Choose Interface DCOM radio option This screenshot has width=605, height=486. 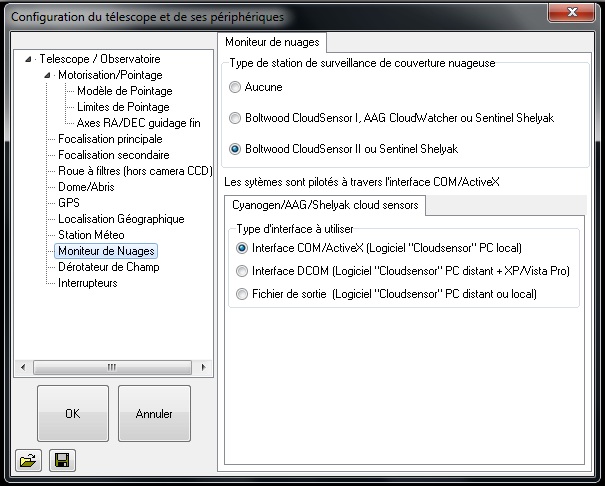pyautogui.click(x=241, y=271)
